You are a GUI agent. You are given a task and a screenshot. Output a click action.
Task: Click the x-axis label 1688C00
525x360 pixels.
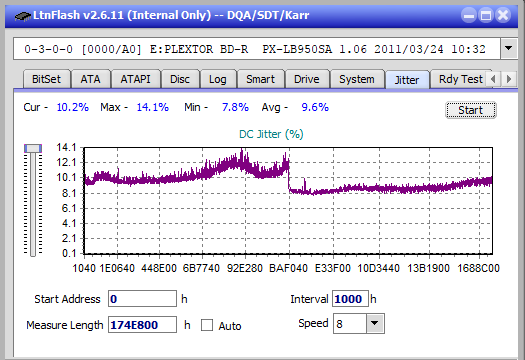point(478,268)
